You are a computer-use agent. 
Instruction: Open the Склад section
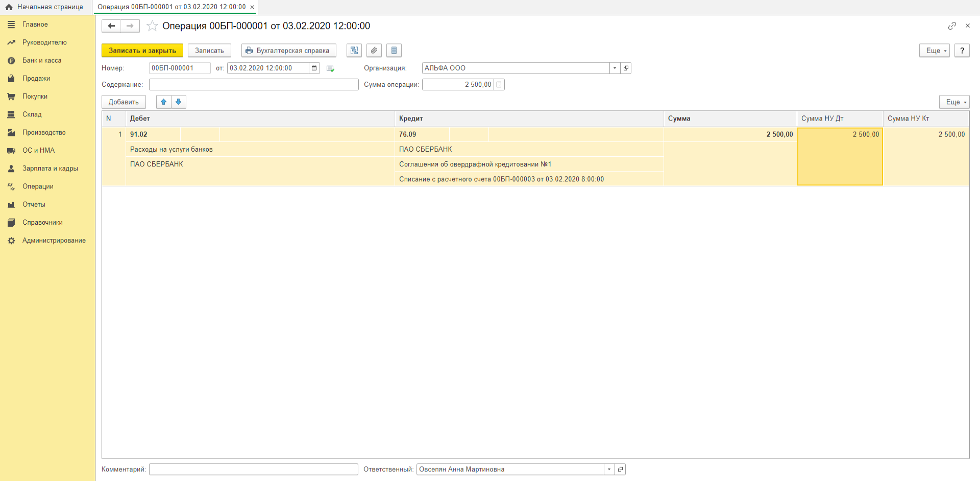click(x=32, y=114)
